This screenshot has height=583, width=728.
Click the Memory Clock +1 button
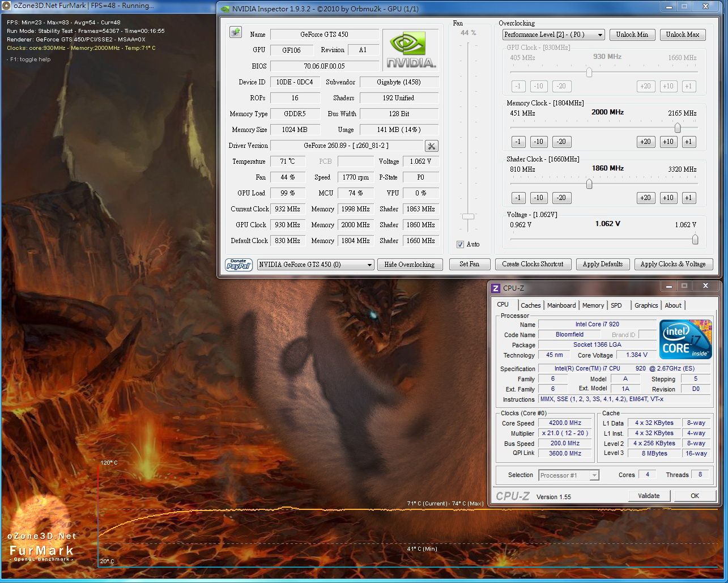click(688, 142)
